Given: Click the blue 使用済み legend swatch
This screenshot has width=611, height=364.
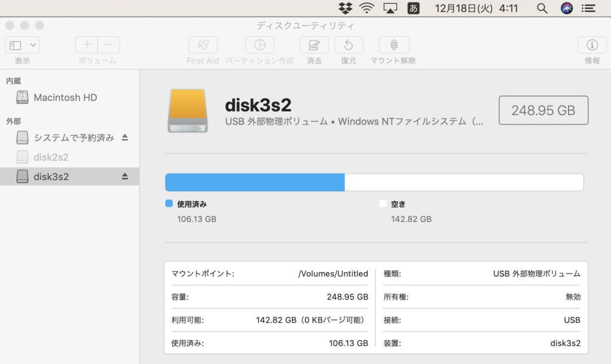Looking at the screenshot, I should [x=169, y=203].
